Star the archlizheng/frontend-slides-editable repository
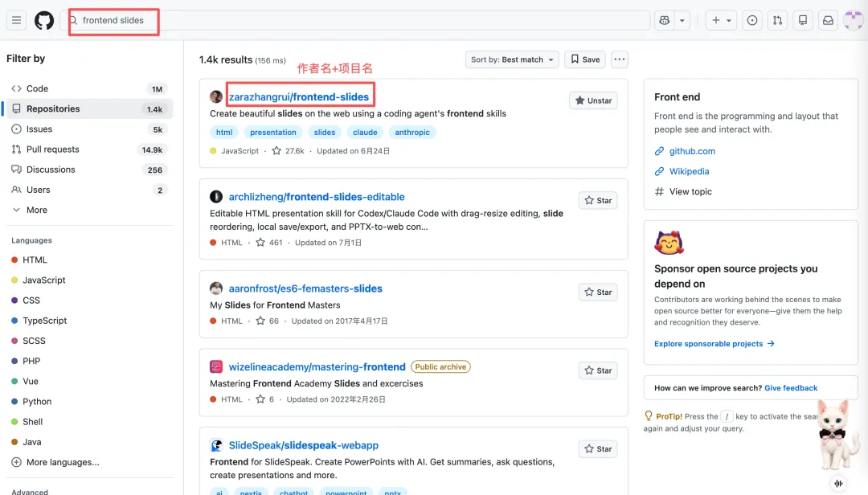Image resolution: width=868 pixels, height=495 pixels. [x=598, y=200]
